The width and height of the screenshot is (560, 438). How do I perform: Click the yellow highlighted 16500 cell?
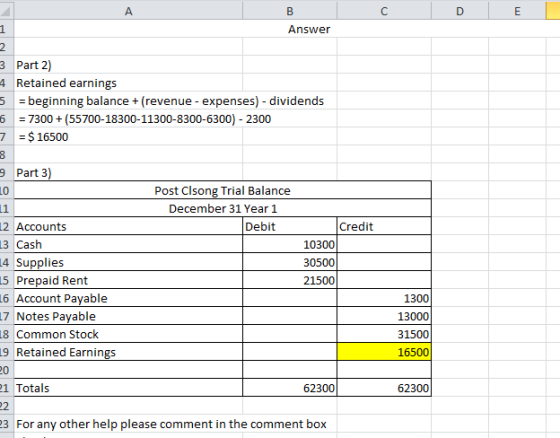pyautogui.click(x=384, y=352)
